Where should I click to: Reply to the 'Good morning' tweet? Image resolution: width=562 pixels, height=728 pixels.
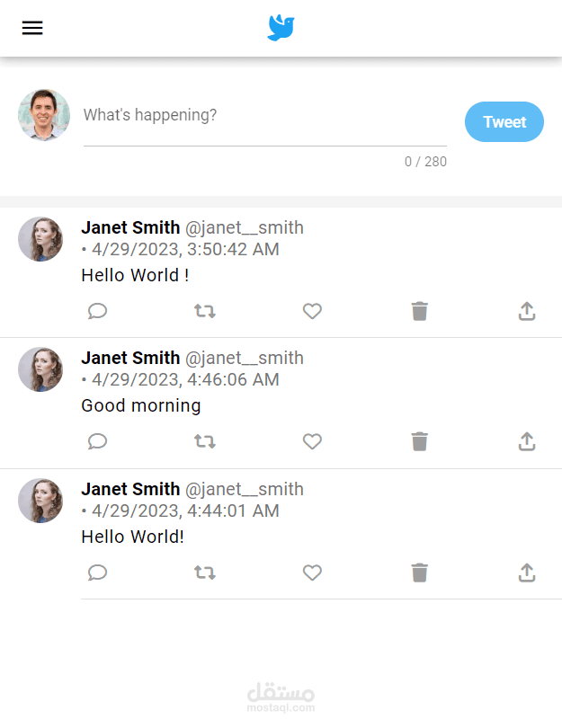tap(98, 441)
